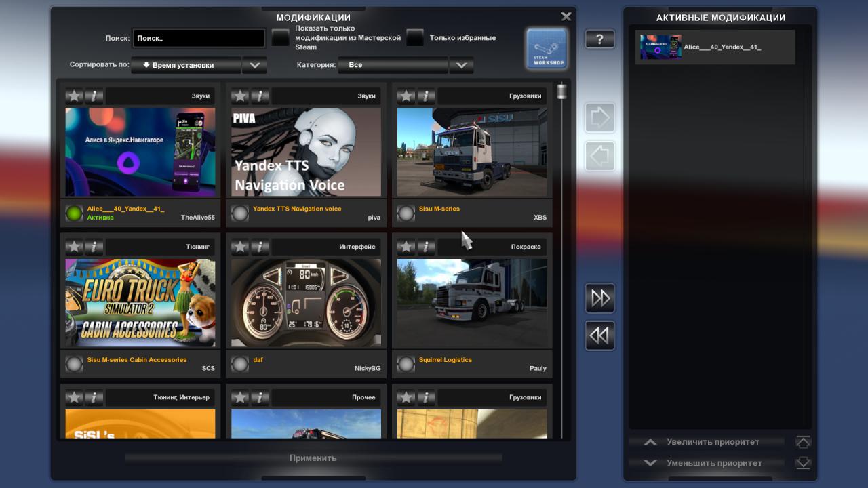Viewport: 868px width, 488px height.
Task: Open the sort by install time dropdown
Action: point(186,65)
